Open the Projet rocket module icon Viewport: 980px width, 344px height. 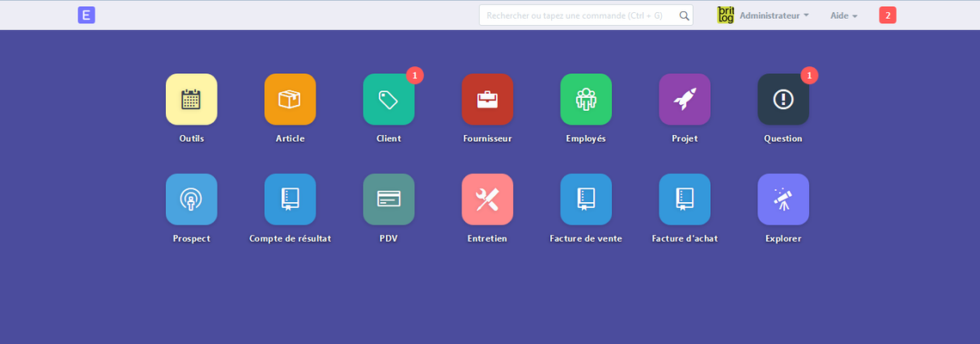coord(684,100)
